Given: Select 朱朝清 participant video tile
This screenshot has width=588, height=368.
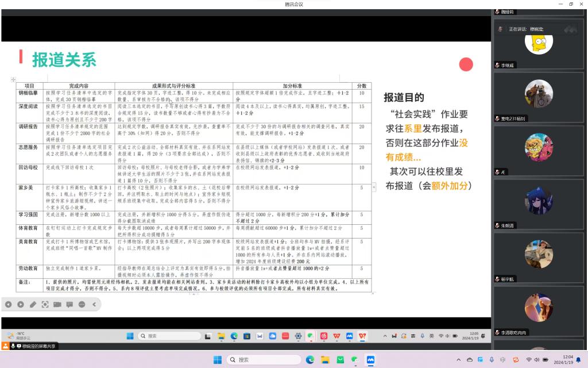Looking at the screenshot, I should coord(539,201).
